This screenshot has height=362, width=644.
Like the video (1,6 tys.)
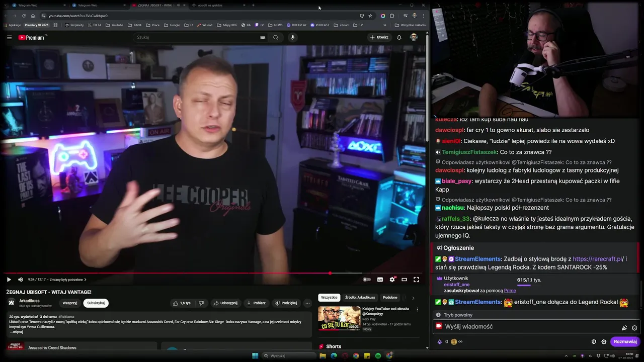point(182,303)
